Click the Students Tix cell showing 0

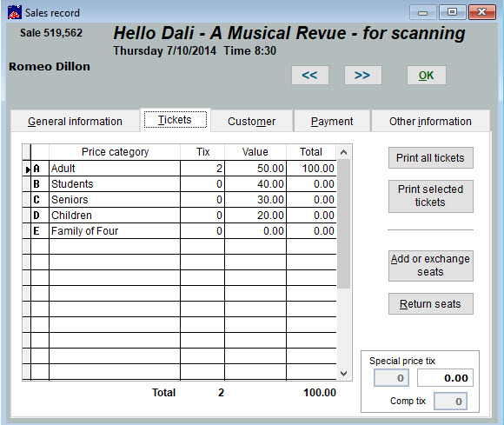click(202, 184)
